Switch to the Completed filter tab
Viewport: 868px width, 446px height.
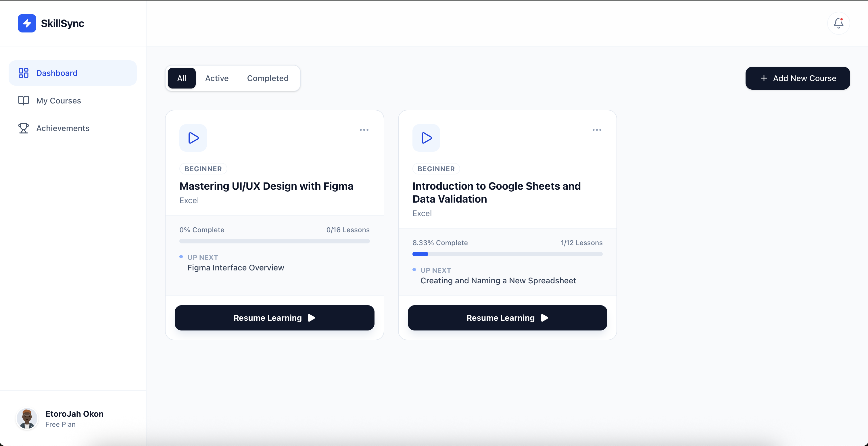(x=268, y=78)
